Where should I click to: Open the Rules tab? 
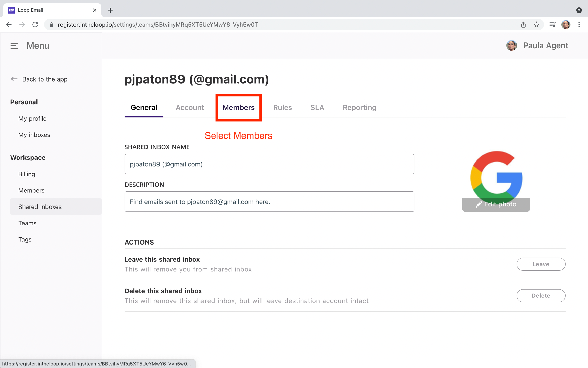pyautogui.click(x=282, y=107)
